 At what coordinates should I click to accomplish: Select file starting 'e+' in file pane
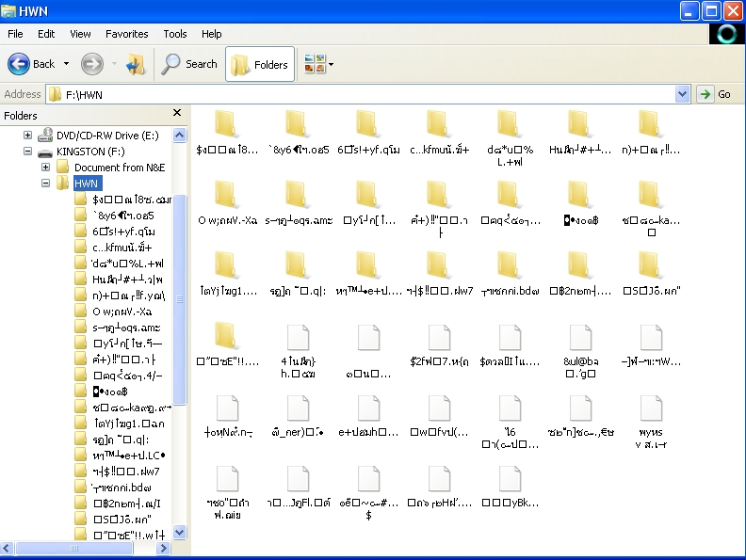368,415
